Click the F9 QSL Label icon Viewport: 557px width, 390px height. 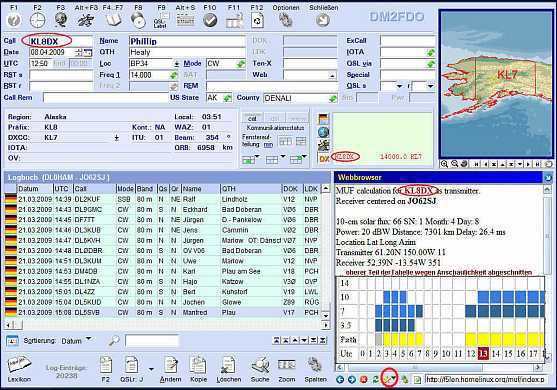click(161, 20)
